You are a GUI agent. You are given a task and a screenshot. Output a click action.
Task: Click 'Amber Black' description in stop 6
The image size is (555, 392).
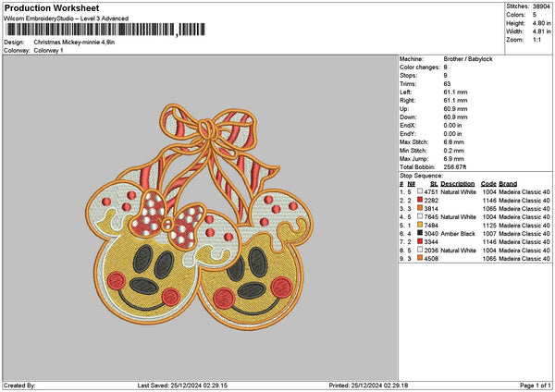coord(456,234)
